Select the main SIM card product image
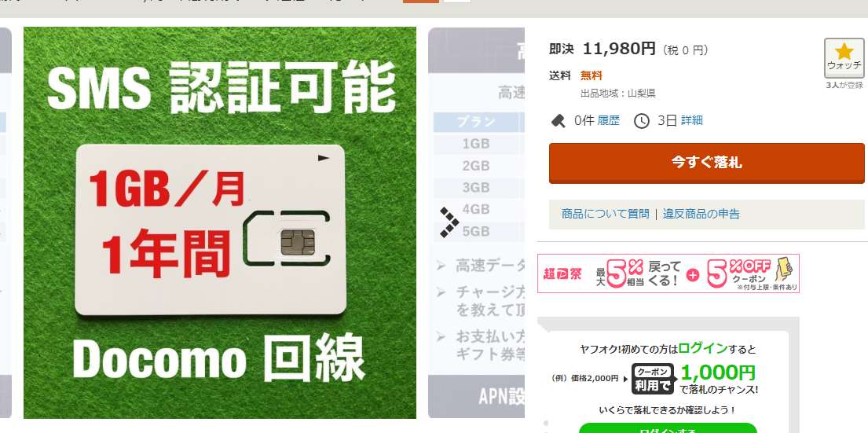Image resolution: width=868 pixels, height=433 pixels. pyautogui.click(x=220, y=222)
